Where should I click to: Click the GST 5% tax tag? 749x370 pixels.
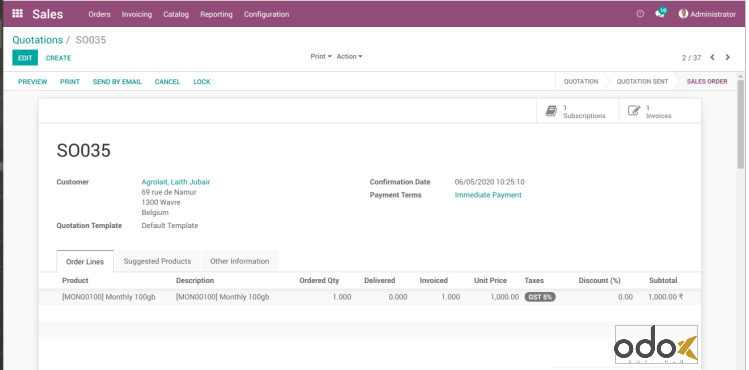pos(540,297)
